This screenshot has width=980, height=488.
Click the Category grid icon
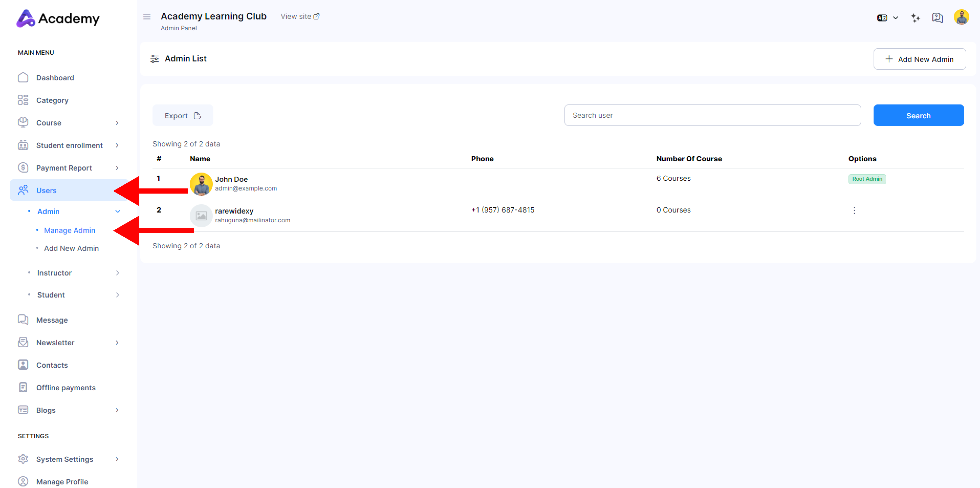pyautogui.click(x=23, y=100)
